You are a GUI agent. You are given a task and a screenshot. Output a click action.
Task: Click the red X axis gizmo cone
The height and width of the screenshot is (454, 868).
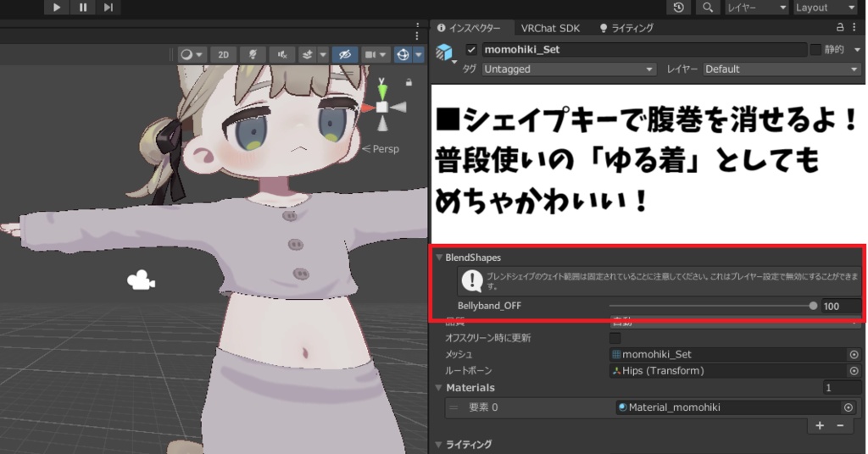[367, 108]
